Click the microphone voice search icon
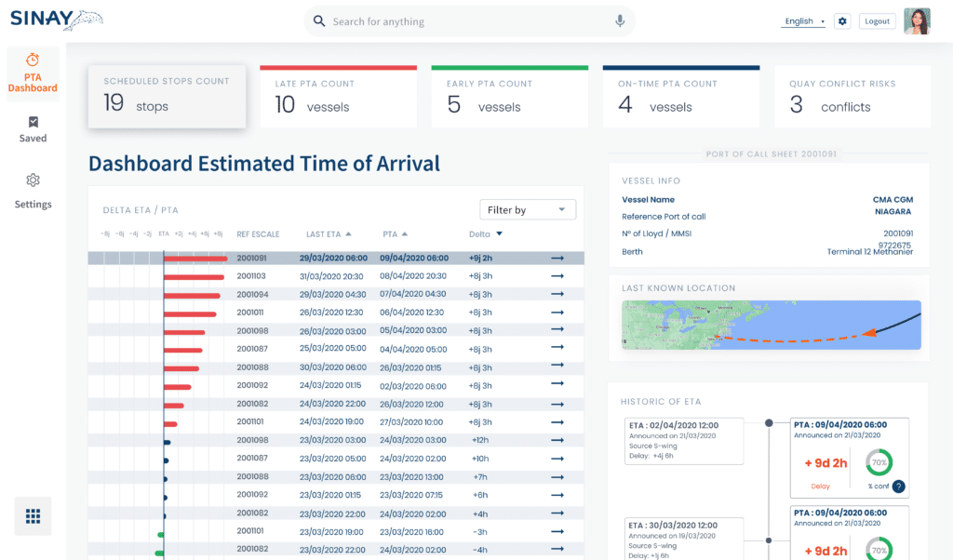 (x=620, y=21)
